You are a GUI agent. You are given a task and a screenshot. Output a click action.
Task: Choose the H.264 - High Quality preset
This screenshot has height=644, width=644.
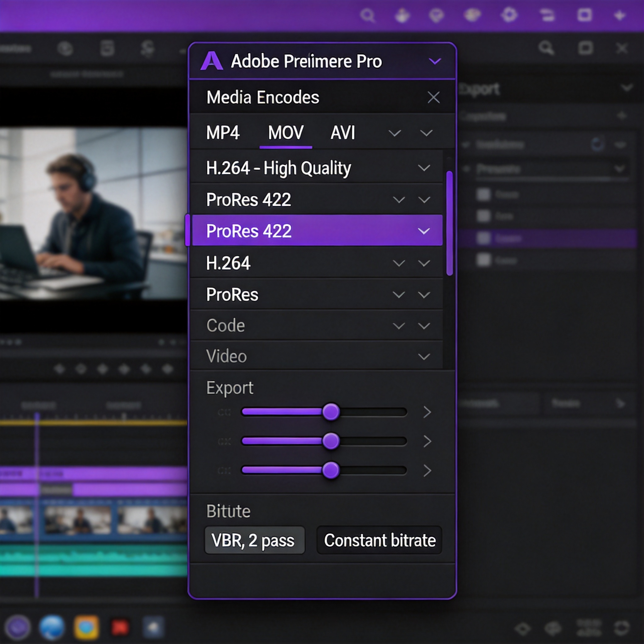tap(316, 168)
